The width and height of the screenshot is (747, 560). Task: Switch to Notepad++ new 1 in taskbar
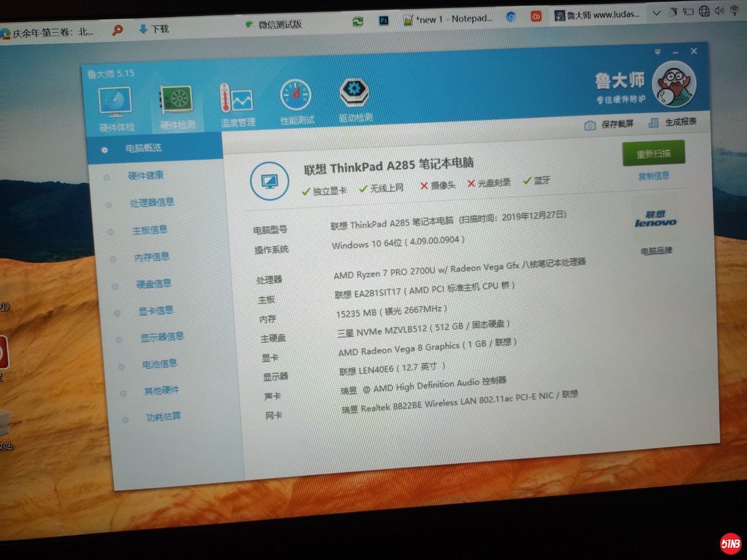click(x=448, y=19)
